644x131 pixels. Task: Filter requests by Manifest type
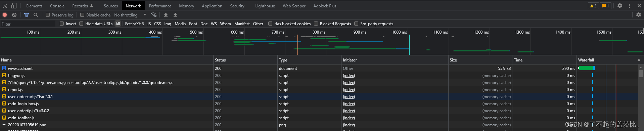click(x=242, y=24)
